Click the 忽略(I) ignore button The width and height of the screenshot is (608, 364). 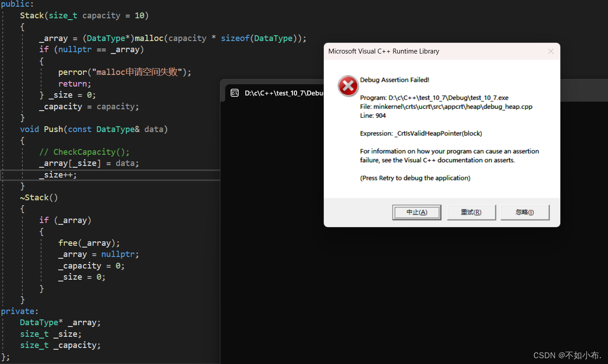tap(525, 212)
